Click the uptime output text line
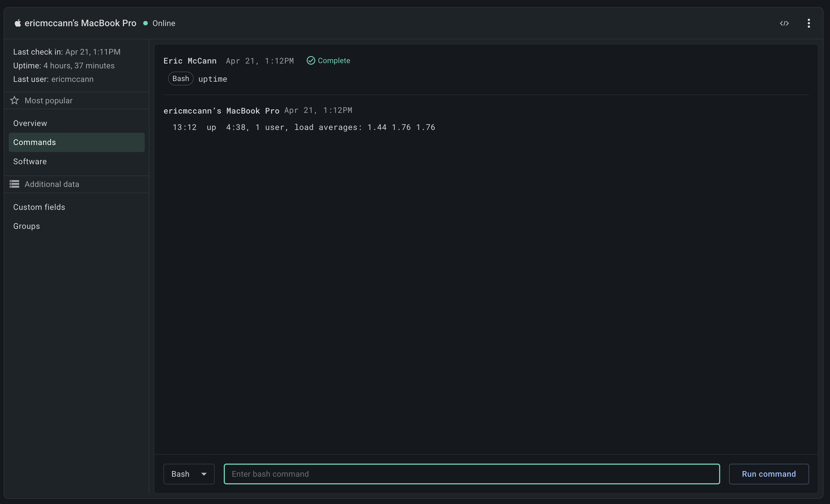 303,127
